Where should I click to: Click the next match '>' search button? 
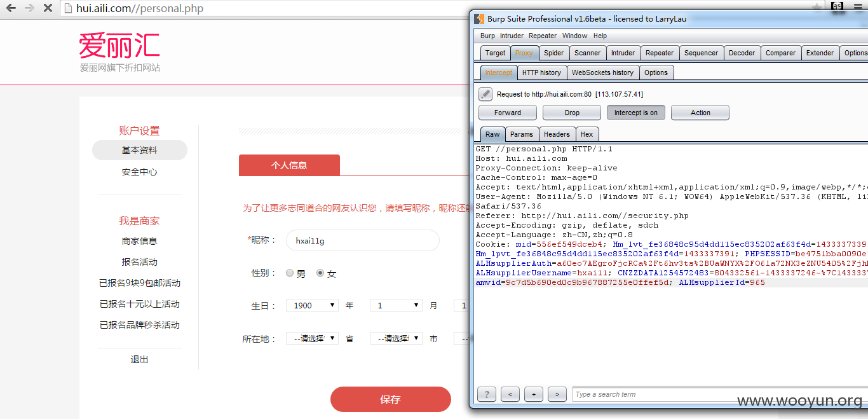tap(557, 394)
